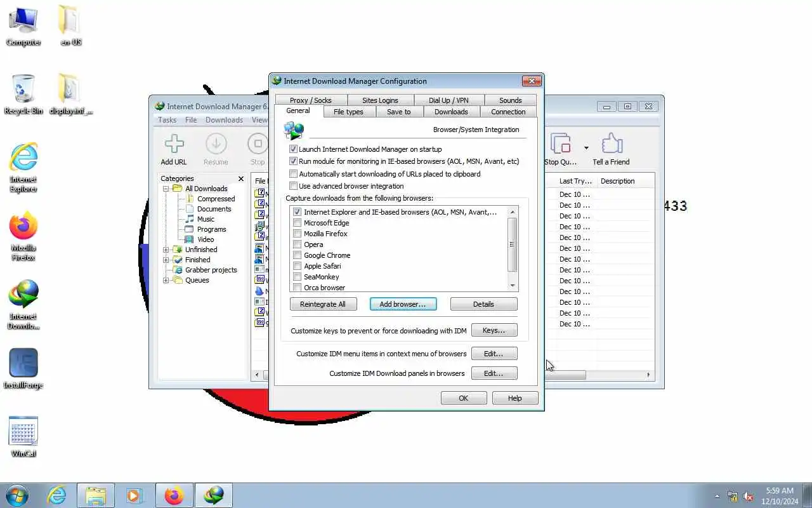Check the Opera browser

pos(297,244)
